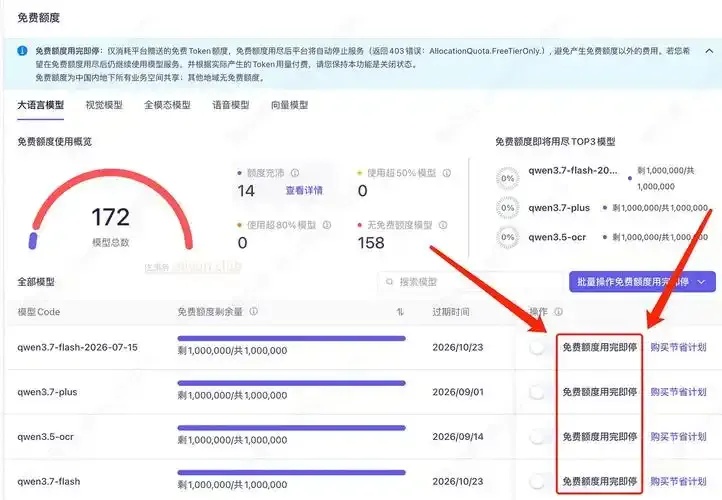Open the 查看详情 link

click(304, 191)
